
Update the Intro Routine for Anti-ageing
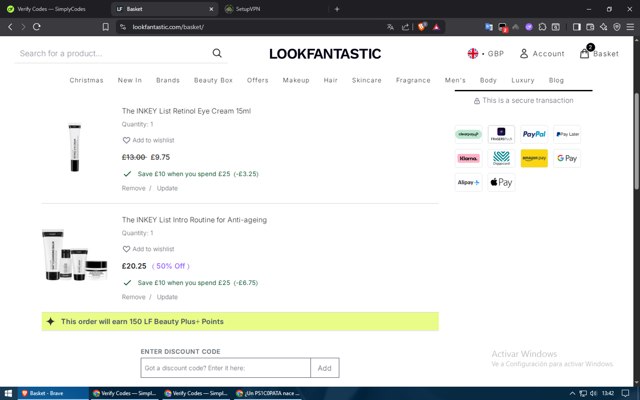click(x=167, y=297)
